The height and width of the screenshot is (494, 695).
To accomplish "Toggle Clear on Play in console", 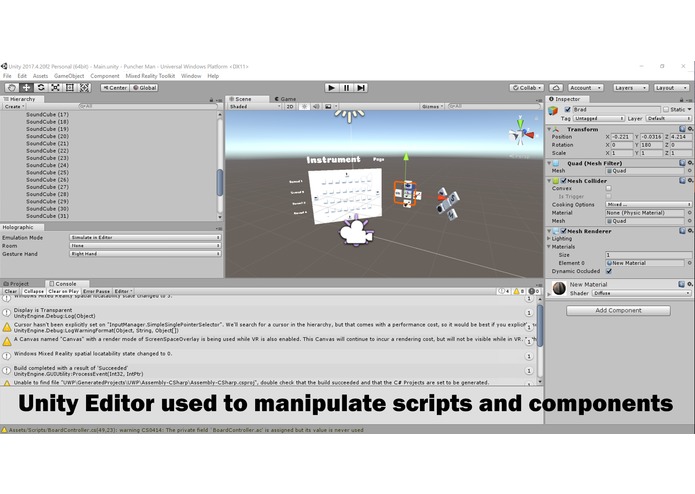I will click(x=63, y=292).
